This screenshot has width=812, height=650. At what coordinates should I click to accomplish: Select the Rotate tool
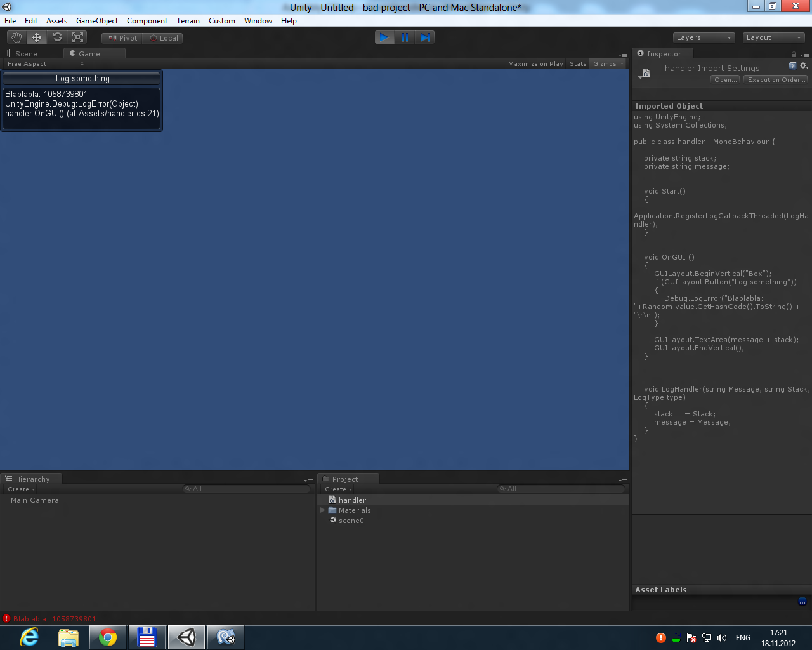click(57, 37)
